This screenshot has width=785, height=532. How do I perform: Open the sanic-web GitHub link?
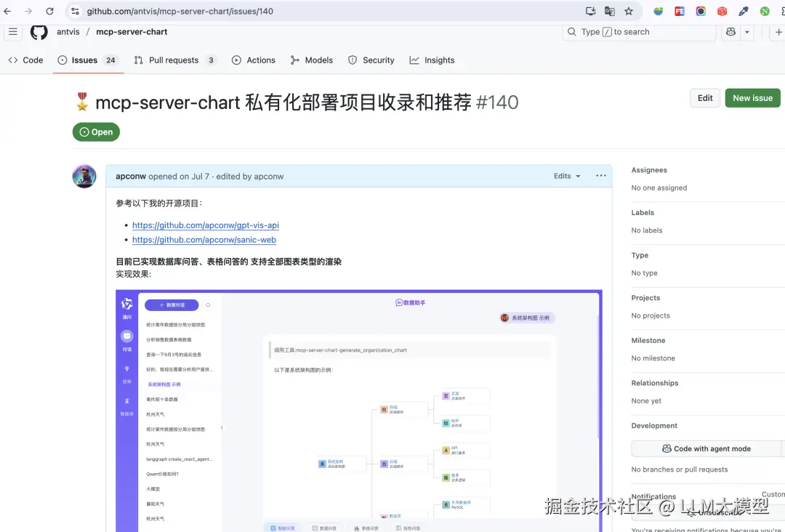pyautogui.click(x=204, y=240)
